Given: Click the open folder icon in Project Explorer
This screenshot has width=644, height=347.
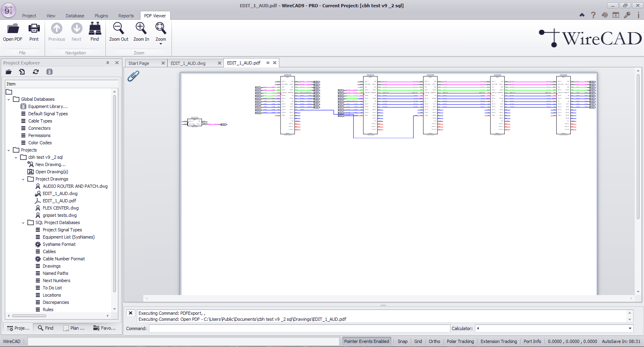Looking at the screenshot, I should (8, 72).
